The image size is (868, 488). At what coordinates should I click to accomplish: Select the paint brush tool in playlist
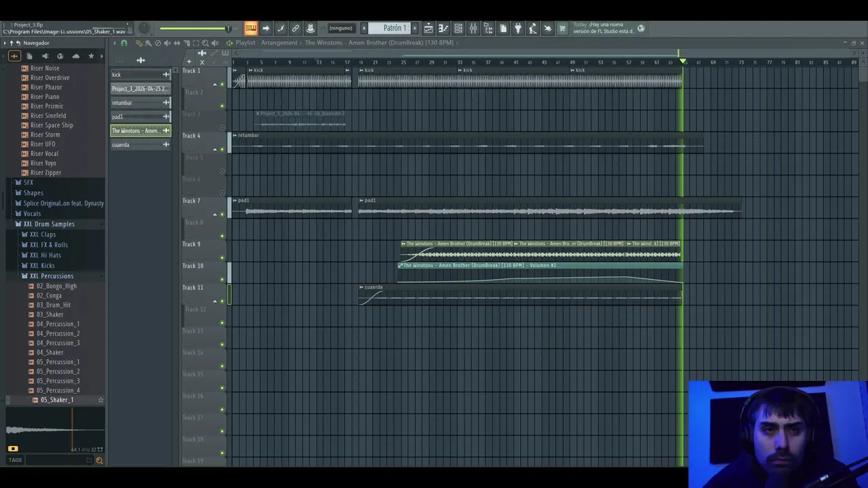[x=148, y=43]
